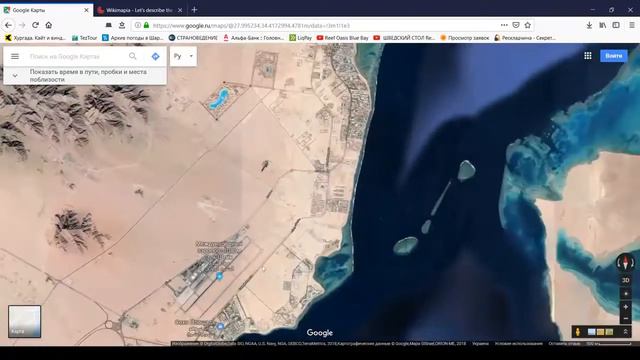Screen dimensions: 640x360
Task: Open the LiqPay bookmark
Action: tap(300, 38)
